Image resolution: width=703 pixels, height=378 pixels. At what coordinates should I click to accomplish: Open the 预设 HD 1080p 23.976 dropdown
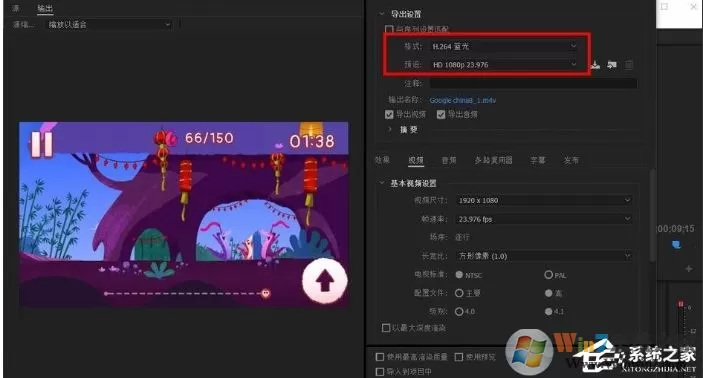[x=503, y=65]
